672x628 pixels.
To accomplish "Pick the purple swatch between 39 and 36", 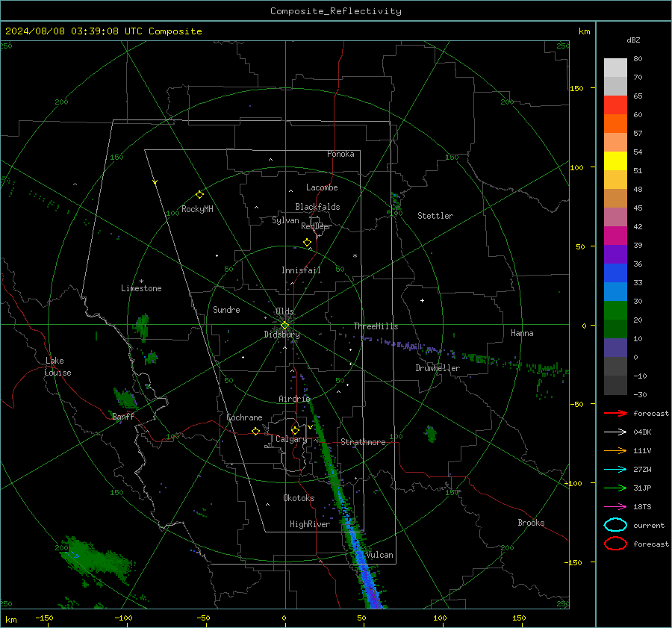I will pyautogui.click(x=615, y=255).
